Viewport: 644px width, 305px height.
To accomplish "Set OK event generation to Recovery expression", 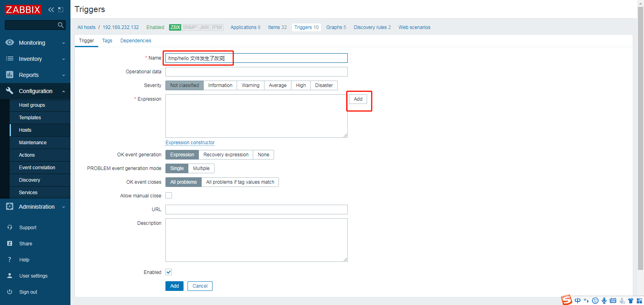I will tap(226, 155).
